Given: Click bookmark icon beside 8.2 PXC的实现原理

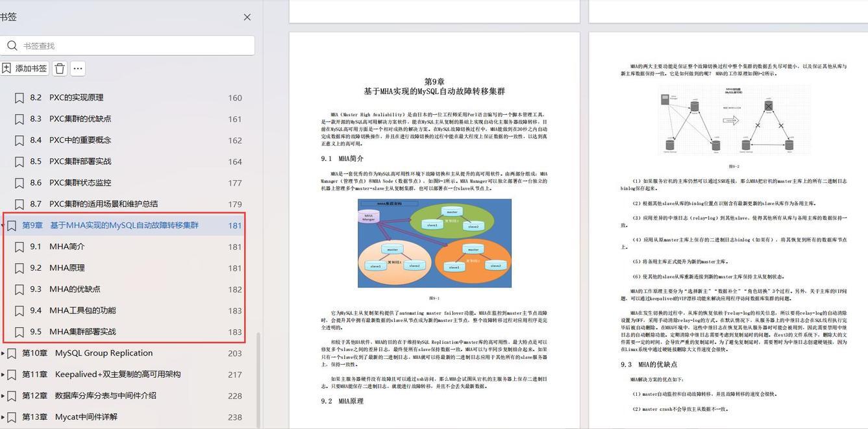Looking at the screenshot, I should pos(19,98).
